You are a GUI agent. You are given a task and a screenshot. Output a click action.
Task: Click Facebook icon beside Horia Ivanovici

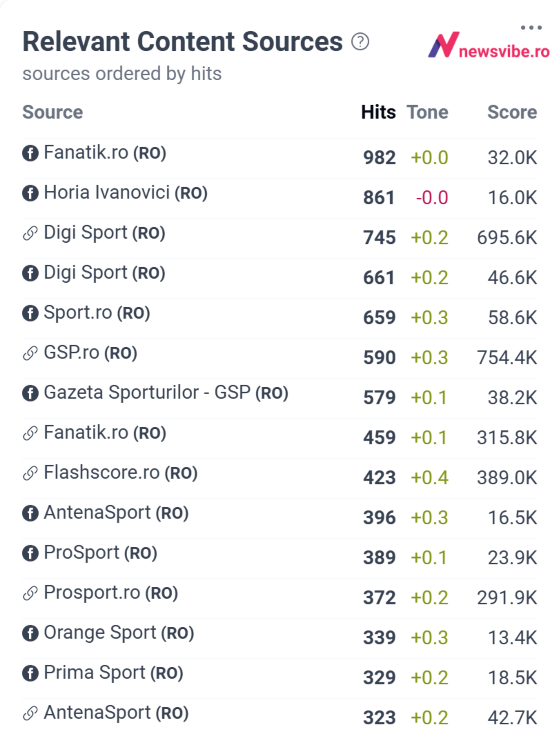pos(30,193)
